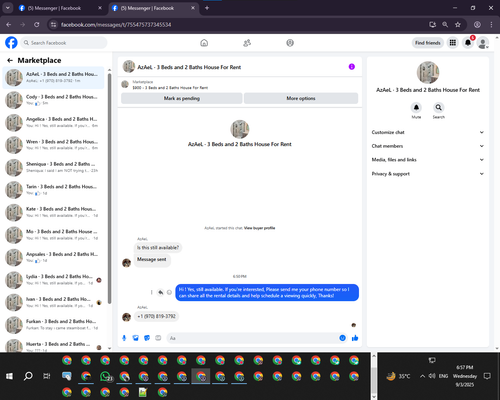Screen dimensions: 500x400
Task: Click Find friends button
Action: 428,43
